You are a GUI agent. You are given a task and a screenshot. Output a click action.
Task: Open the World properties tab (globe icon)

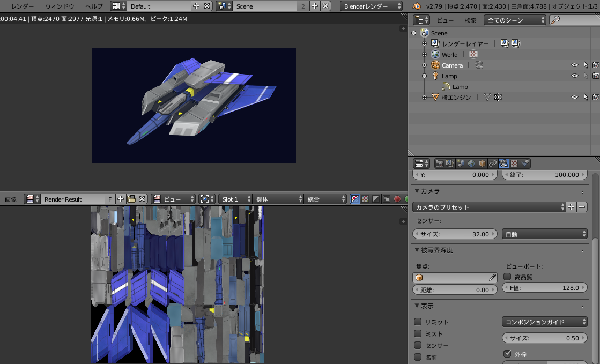[x=471, y=164]
